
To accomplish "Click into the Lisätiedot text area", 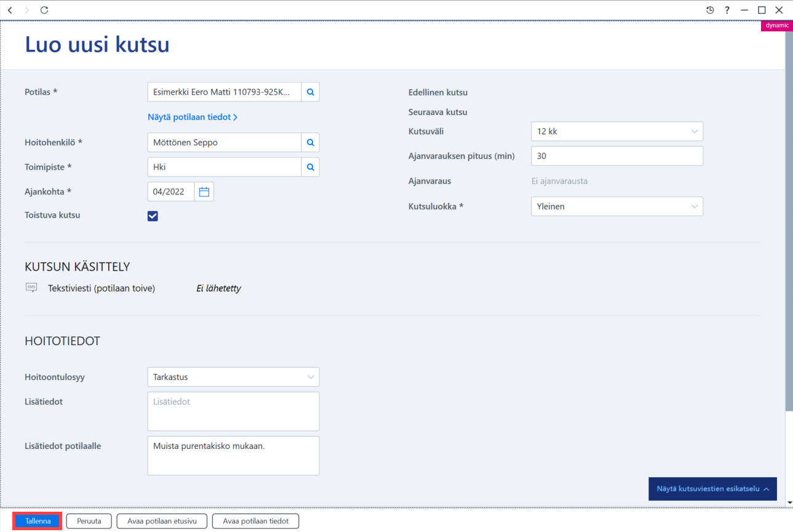I will [233, 411].
